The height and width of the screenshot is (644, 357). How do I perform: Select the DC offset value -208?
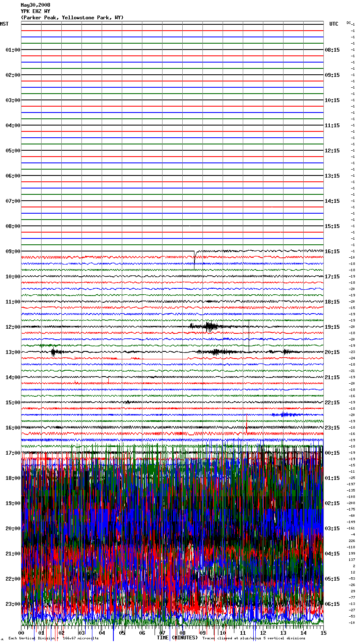click(x=351, y=503)
